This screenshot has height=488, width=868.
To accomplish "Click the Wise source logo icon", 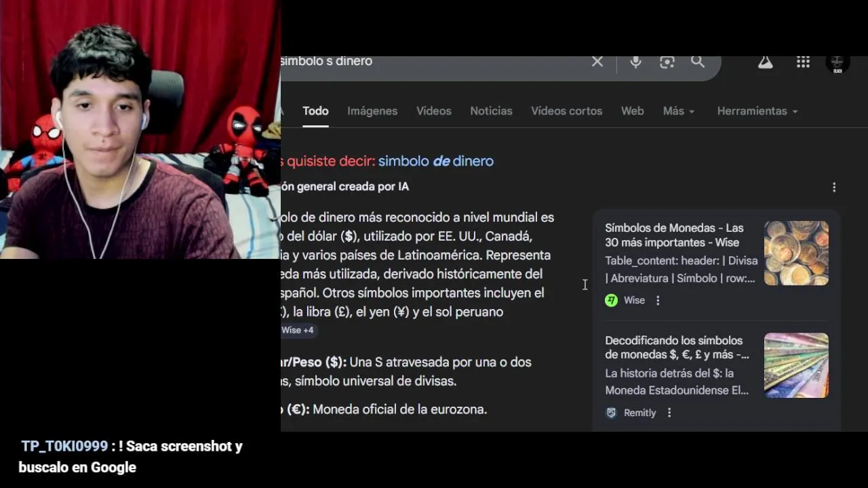I will point(612,300).
